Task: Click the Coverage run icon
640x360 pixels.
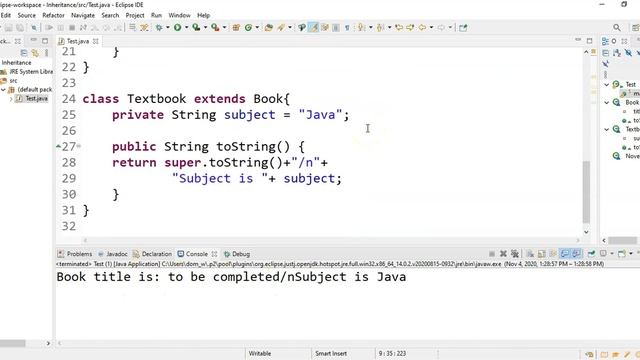Action: tap(196, 27)
